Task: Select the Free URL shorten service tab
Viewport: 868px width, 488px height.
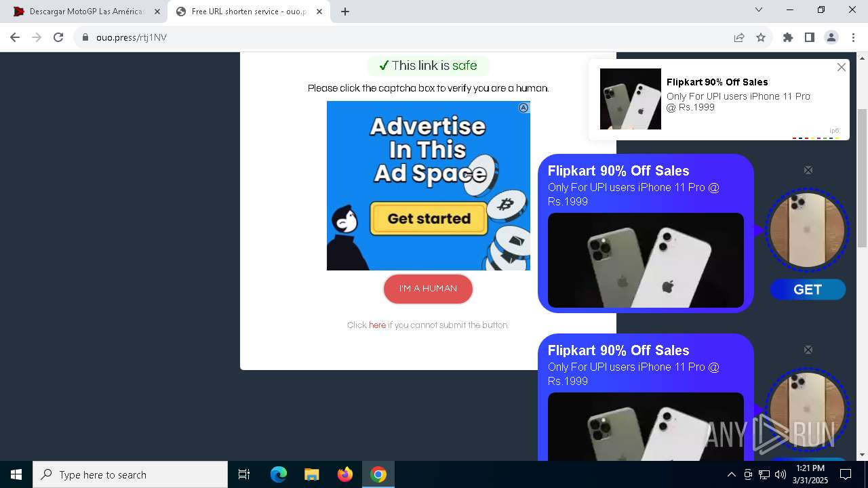Action: coord(248,12)
